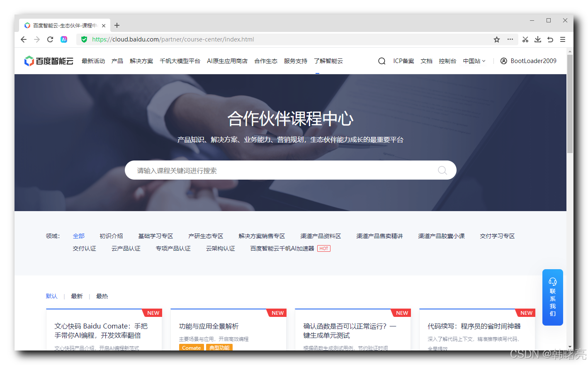This screenshot has height=365, width=588.
Task: Select the 产研生态专区 filter
Action: (x=206, y=236)
